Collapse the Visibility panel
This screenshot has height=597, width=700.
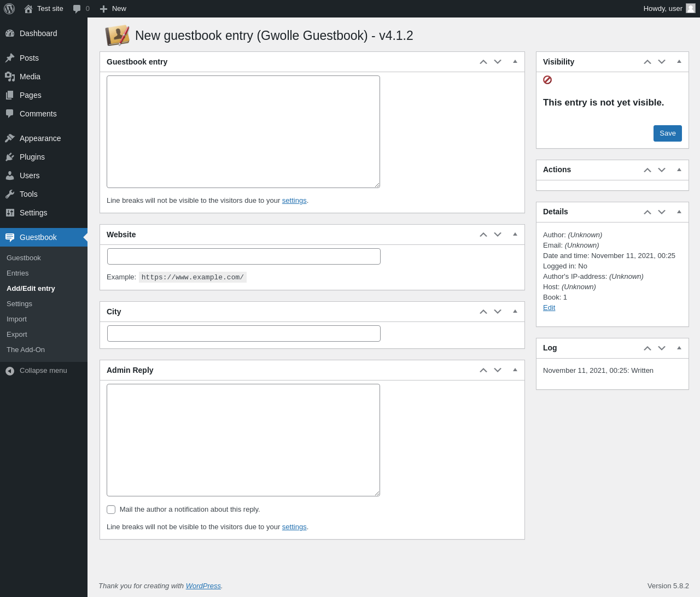(679, 62)
